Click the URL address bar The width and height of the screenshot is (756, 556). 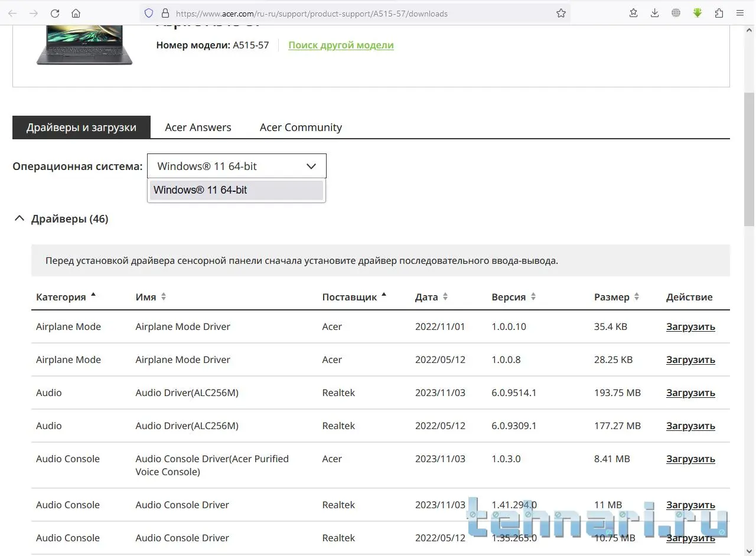pyautogui.click(x=354, y=13)
